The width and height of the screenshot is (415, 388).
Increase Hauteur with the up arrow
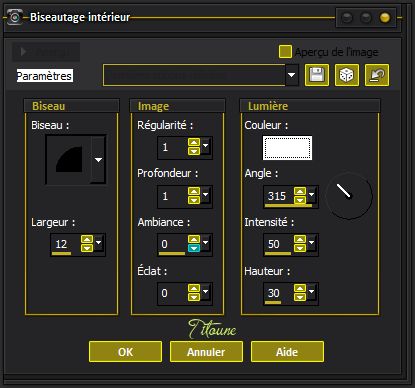pos(300,288)
